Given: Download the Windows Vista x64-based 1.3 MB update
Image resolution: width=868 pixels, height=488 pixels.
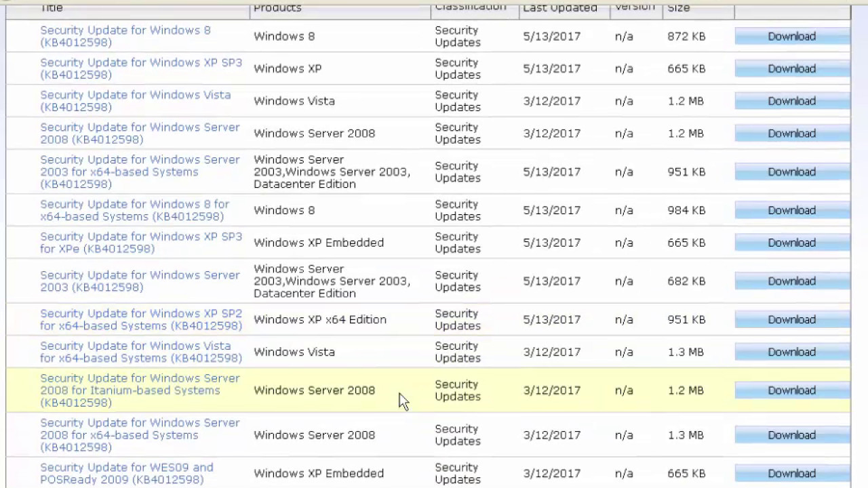Looking at the screenshot, I should point(792,352).
